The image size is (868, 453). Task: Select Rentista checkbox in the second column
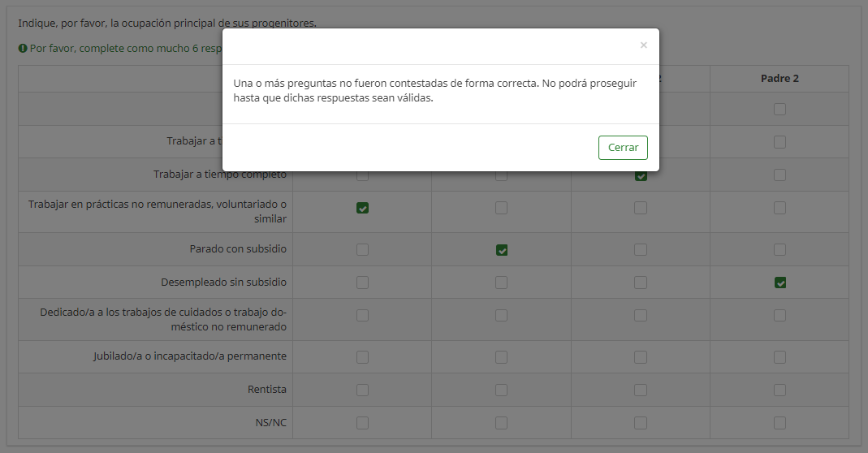coord(502,390)
